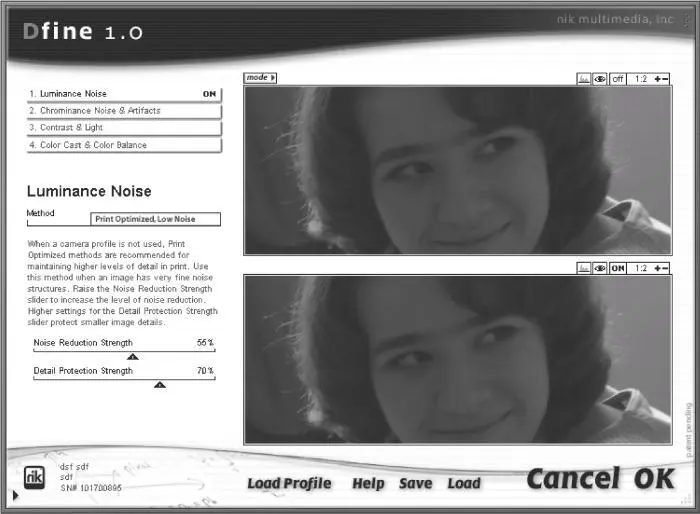Cancel the Dfine dialog
The height and width of the screenshot is (514, 700).
[x=574, y=478]
